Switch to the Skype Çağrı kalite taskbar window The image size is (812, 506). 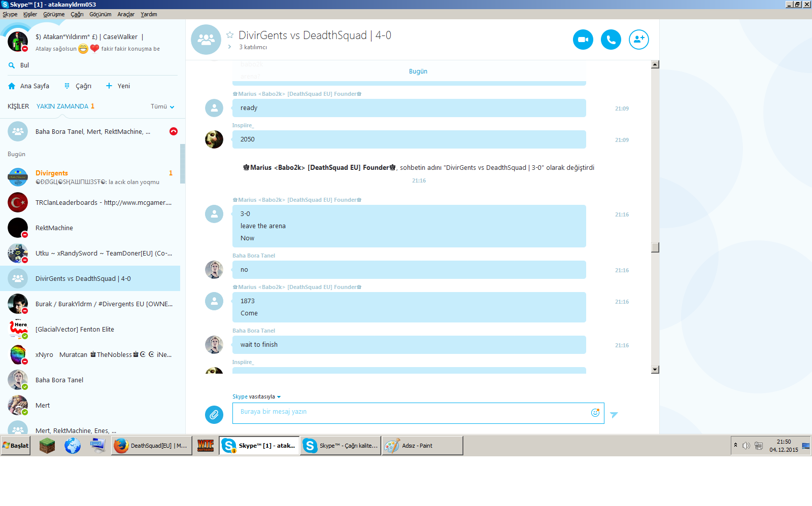tap(341, 446)
